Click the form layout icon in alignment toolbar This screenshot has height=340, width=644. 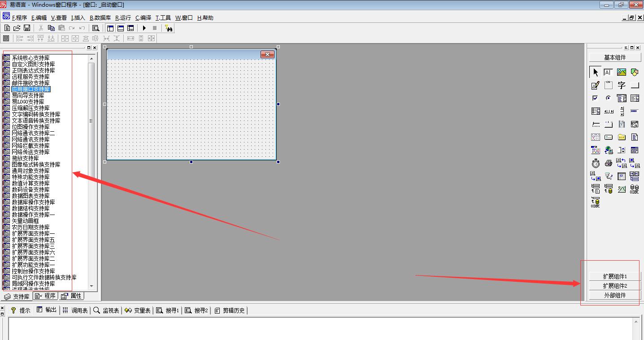tap(6, 39)
